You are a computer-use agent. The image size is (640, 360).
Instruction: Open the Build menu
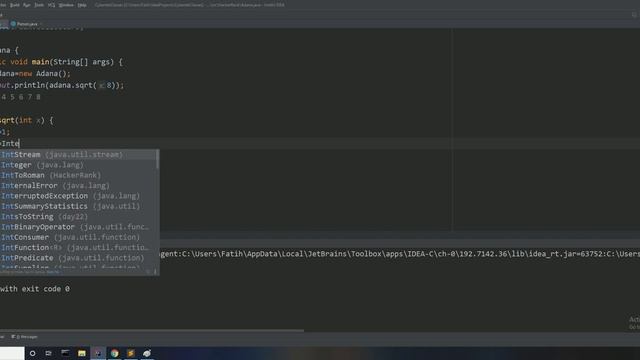click(x=14, y=5)
